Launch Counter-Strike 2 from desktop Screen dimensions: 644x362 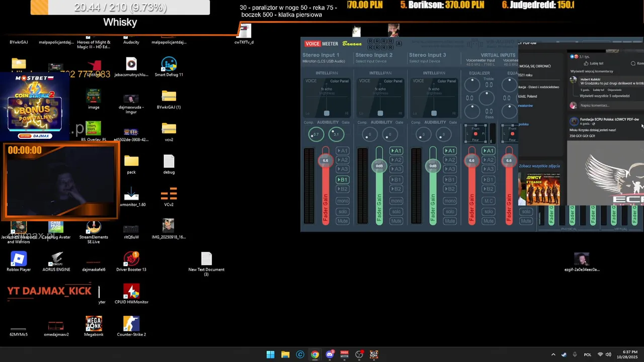coord(131,326)
